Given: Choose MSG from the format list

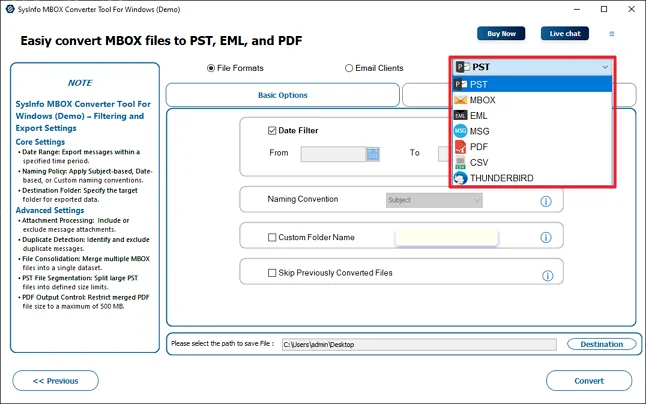Looking at the screenshot, I should pyautogui.click(x=532, y=131).
